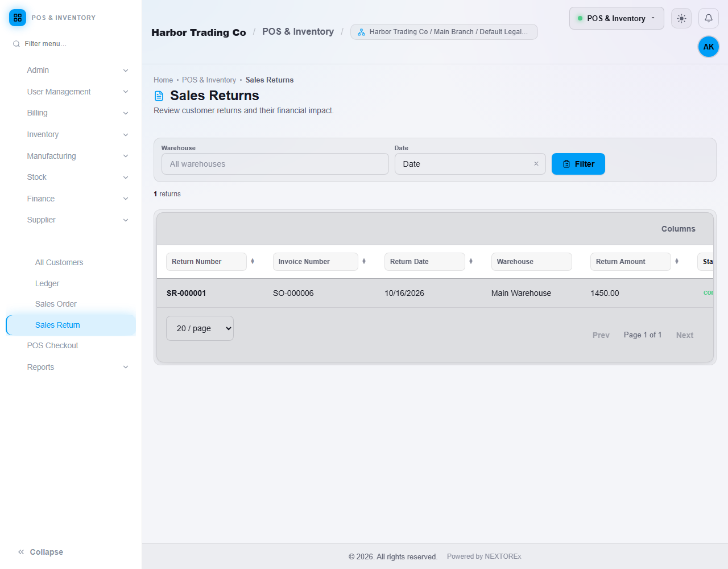728x569 pixels.
Task: Click the organization hierarchy icon in the breadcrumb chip
Action: pyautogui.click(x=361, y=32)
